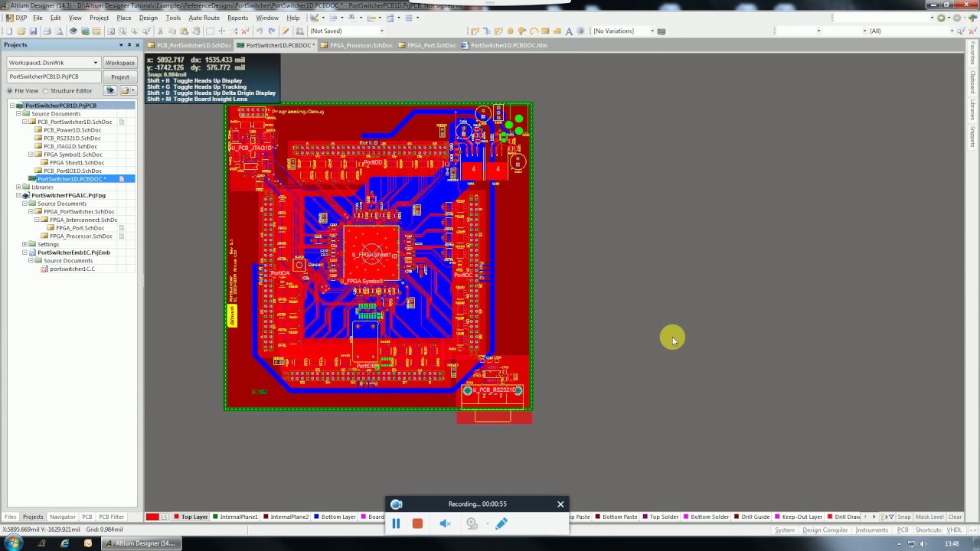Click the 3D layer stack icon

tap(73, 31)
